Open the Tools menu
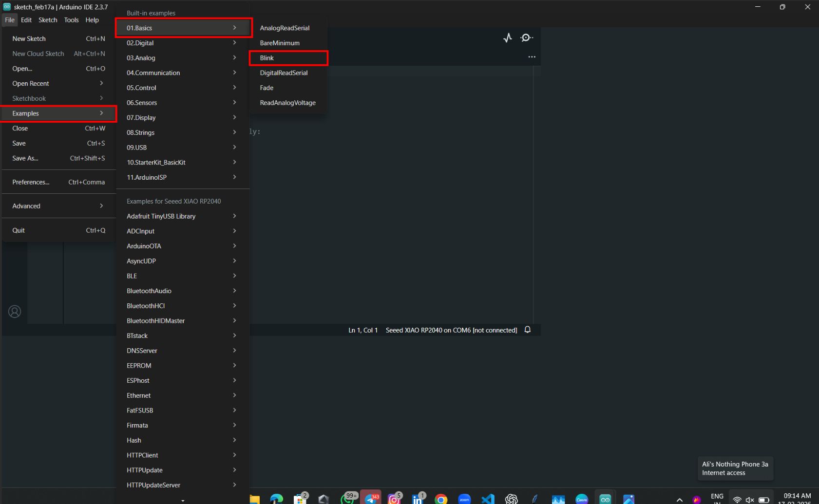This screenshot has height=504, width=819. (x=71, y=20)
